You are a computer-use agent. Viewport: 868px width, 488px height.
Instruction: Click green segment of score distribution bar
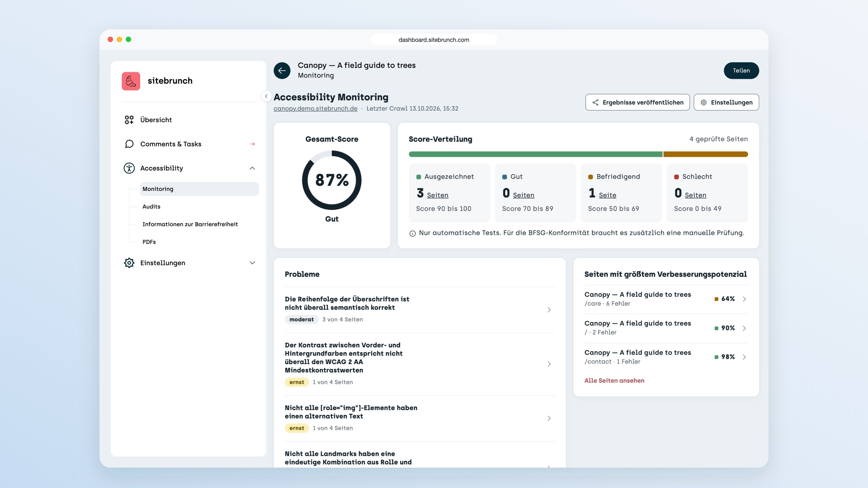point(536,154)
